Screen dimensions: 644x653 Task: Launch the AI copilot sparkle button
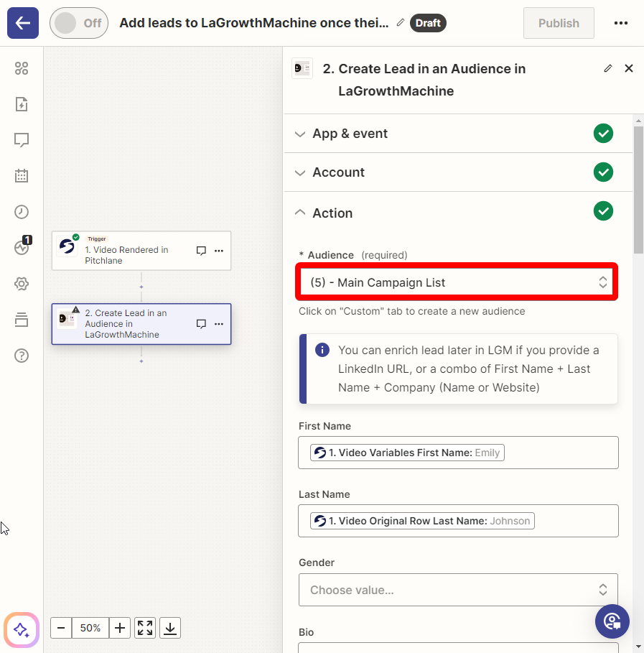pyautogui.click(x=22, y=630)
